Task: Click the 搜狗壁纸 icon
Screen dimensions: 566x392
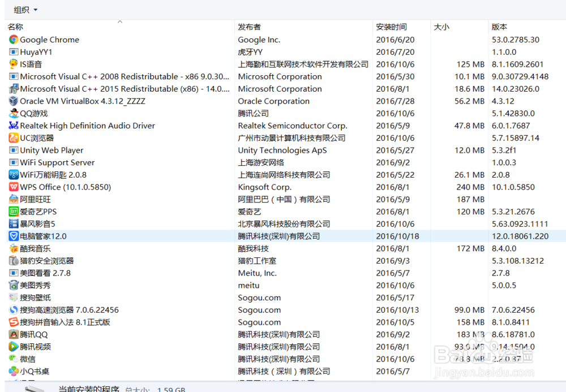Action: click(14, 298)
